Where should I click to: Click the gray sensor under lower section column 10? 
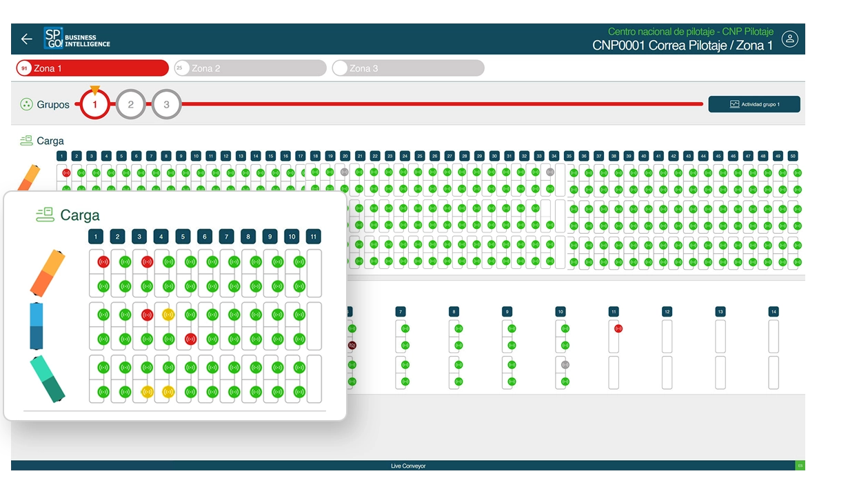click(565, 364)
